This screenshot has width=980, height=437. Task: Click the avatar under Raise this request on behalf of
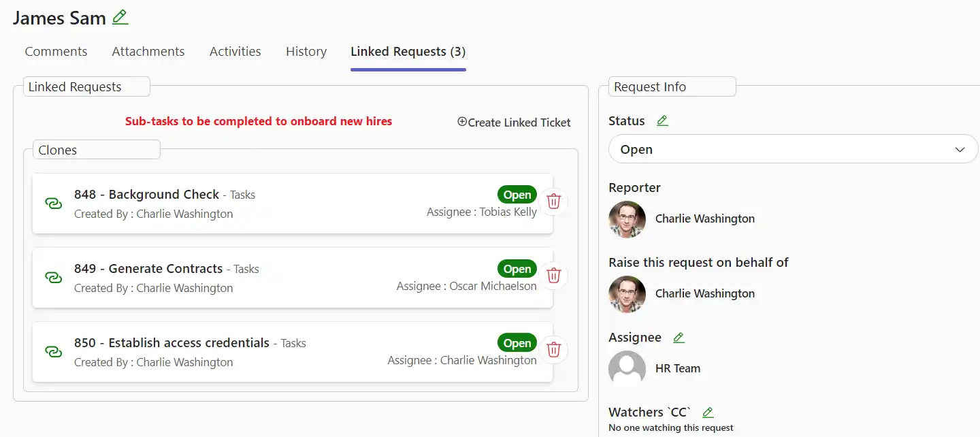(627, 294)
